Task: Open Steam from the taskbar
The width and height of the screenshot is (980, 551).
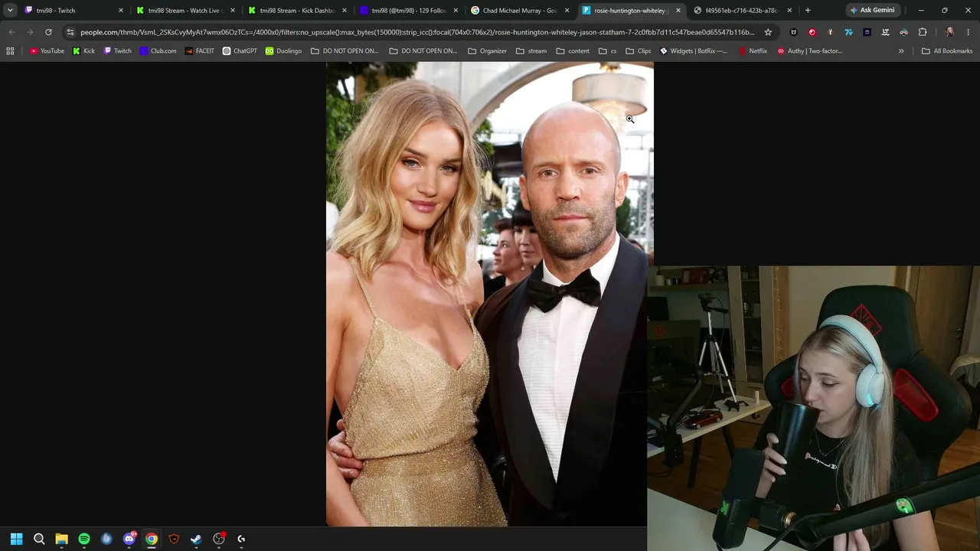Action: 196,539
